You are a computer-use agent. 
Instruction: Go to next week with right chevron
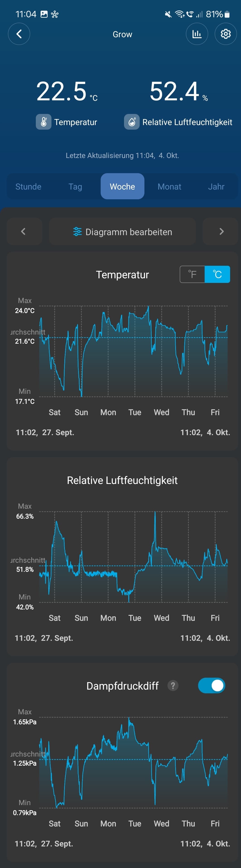pyautogui.click(x=221, y=232)
